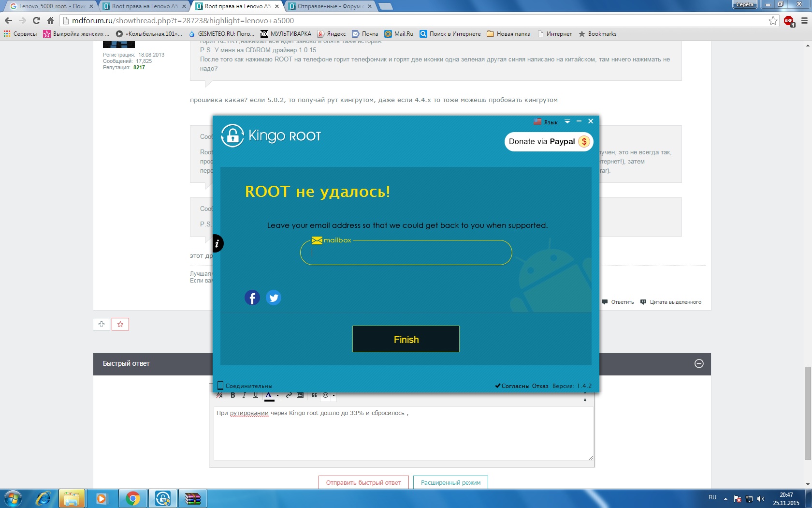Insert an image in the reply editor

(x=300, y=395)
